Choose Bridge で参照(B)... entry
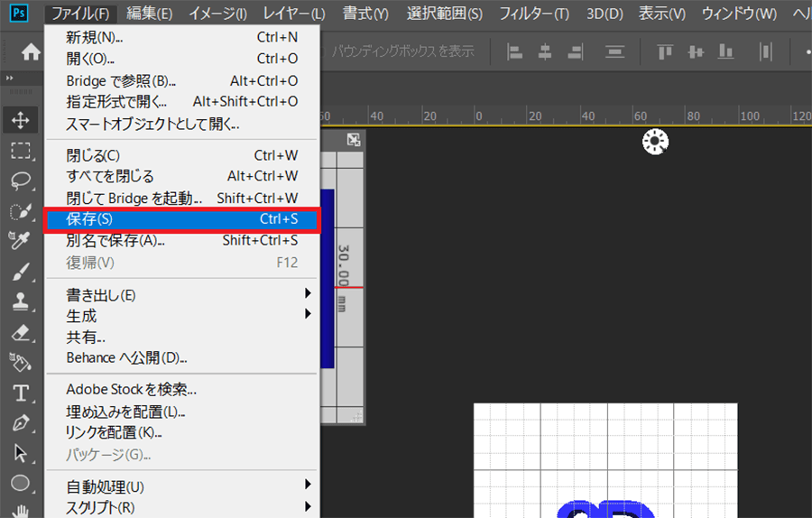The width and height of the screenshot is (812, 518). 181,81
